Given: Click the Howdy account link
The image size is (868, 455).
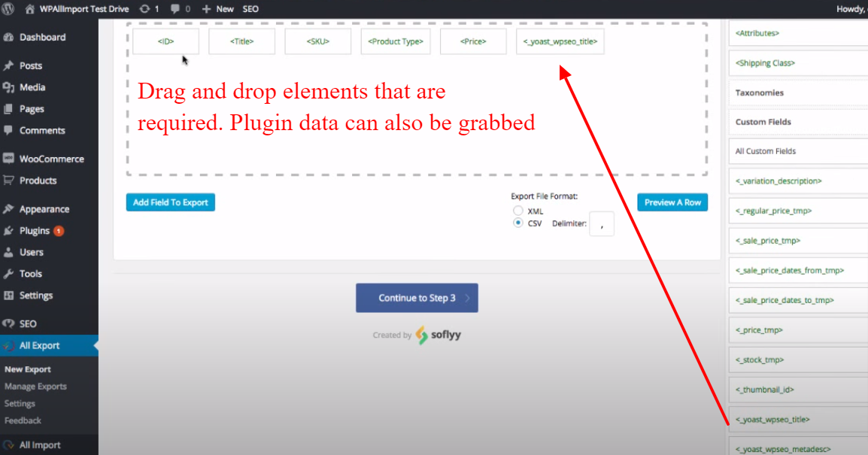Looking at the screenshot, I should 851,9.
